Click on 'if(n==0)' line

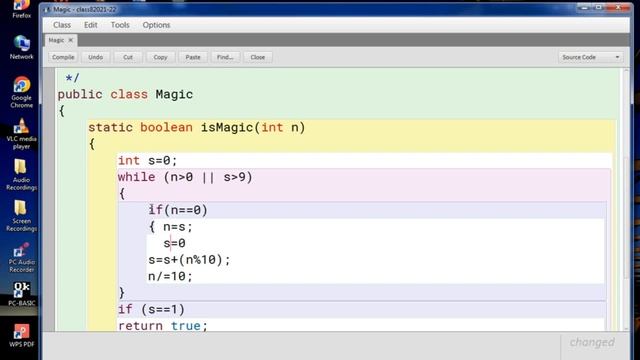pyautogui.click(x=178, y=210)
